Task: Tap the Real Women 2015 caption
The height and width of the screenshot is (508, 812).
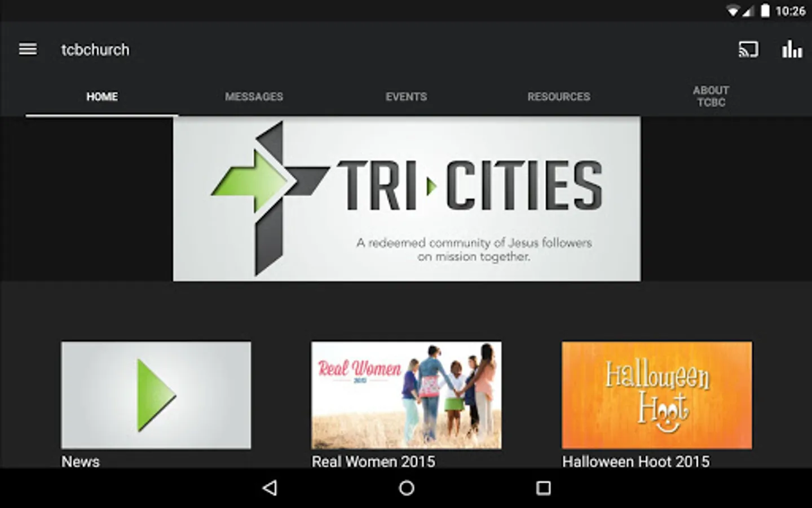Action: pyautogui.click(x=373, y=461)
